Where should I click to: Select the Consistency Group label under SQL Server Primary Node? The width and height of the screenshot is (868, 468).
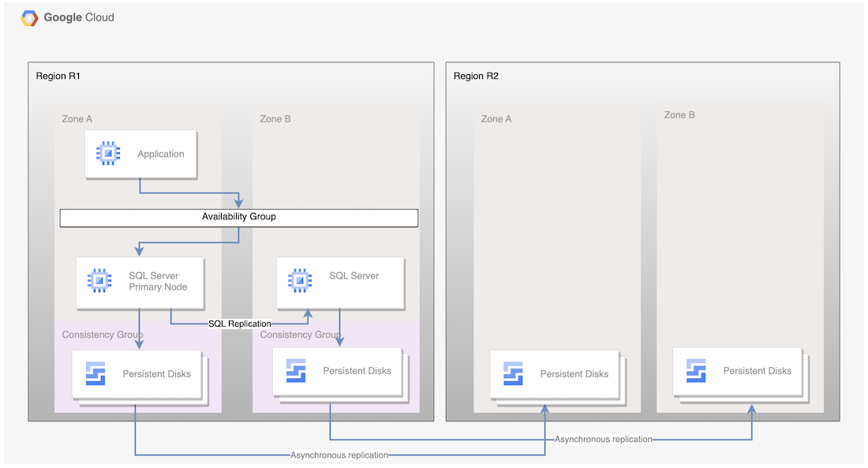tap(103, 334)
